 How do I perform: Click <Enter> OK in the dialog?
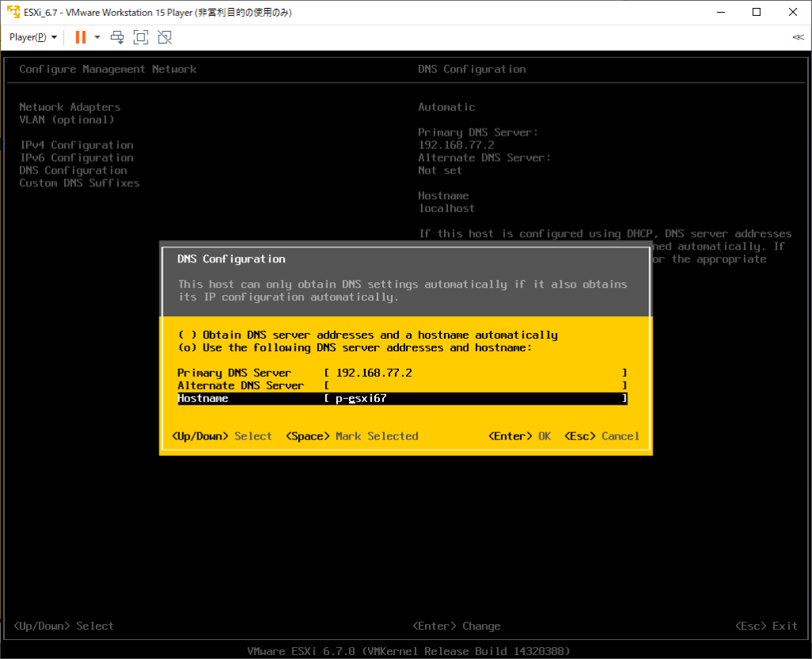[x=519, y=436]
